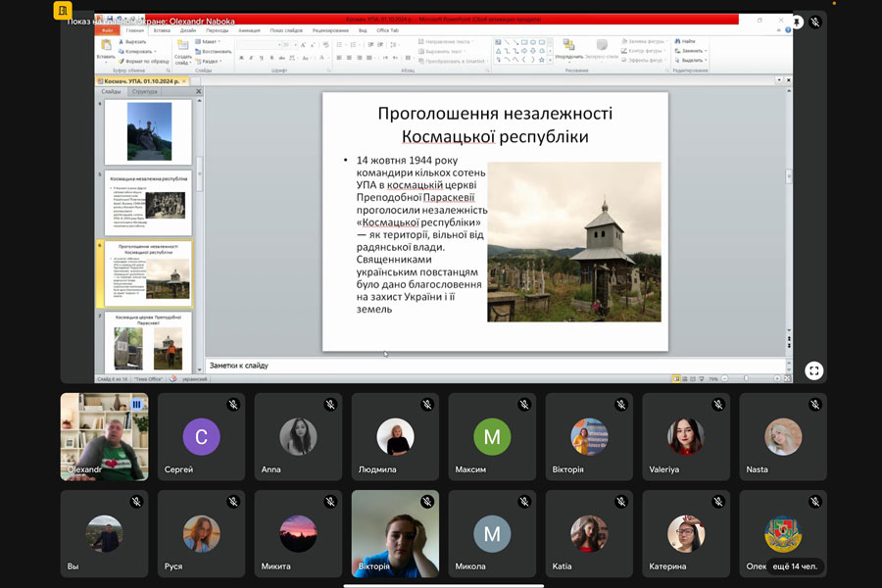Click the zoom out minus icon

725,378
